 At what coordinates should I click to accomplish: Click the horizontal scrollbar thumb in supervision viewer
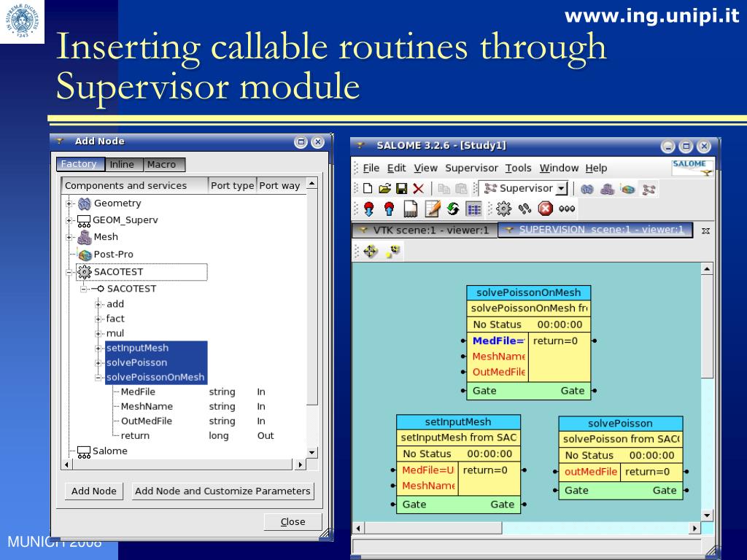click(x=433, y=528)
